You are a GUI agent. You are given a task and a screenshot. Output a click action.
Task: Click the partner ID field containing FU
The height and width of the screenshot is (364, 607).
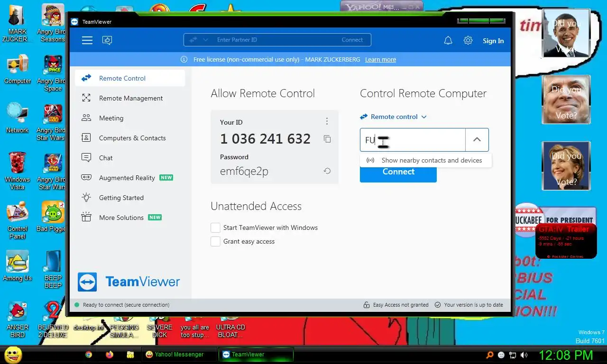(x=413, y=140)
